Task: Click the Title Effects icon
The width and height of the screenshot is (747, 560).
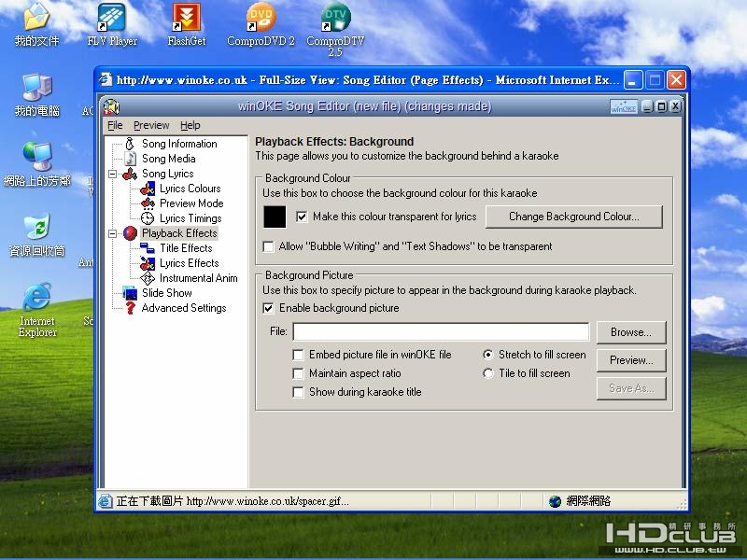Action: 148,248
